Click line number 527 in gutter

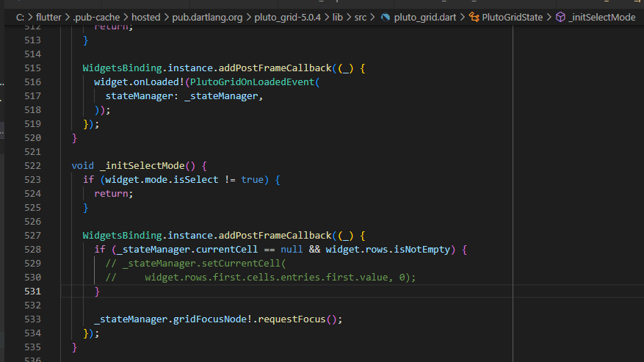click(x=32, y=236)
